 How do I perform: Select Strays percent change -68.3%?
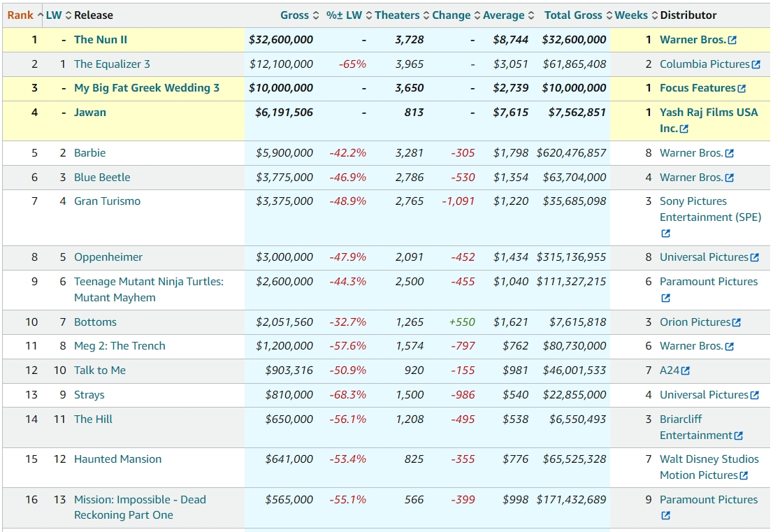[x=348, y=395]
